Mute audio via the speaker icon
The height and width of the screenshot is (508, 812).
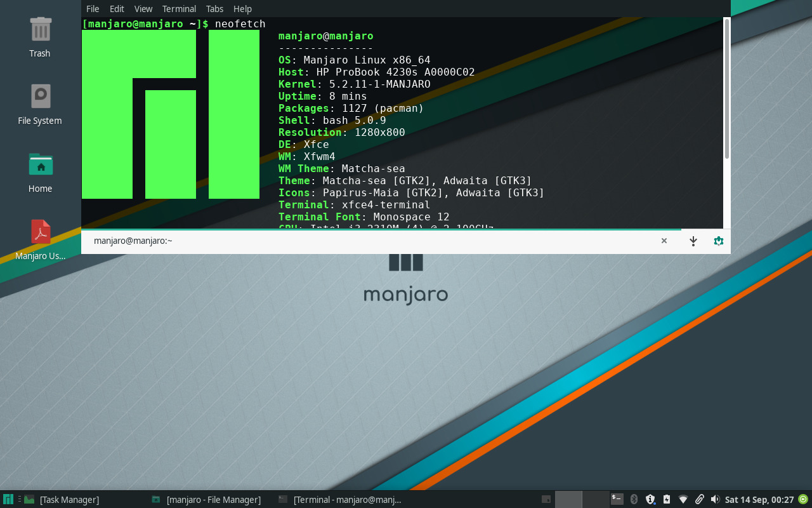(x=716, y=499)
